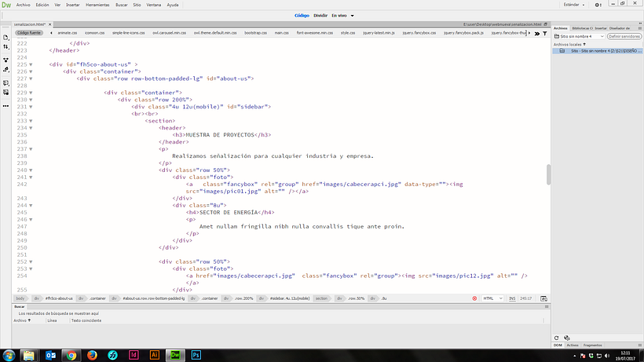Image resolution: width=644 pixels, height=362 pixels.
Task: Open the En vivo view dropdown arrow
Action: click(352, 16)
